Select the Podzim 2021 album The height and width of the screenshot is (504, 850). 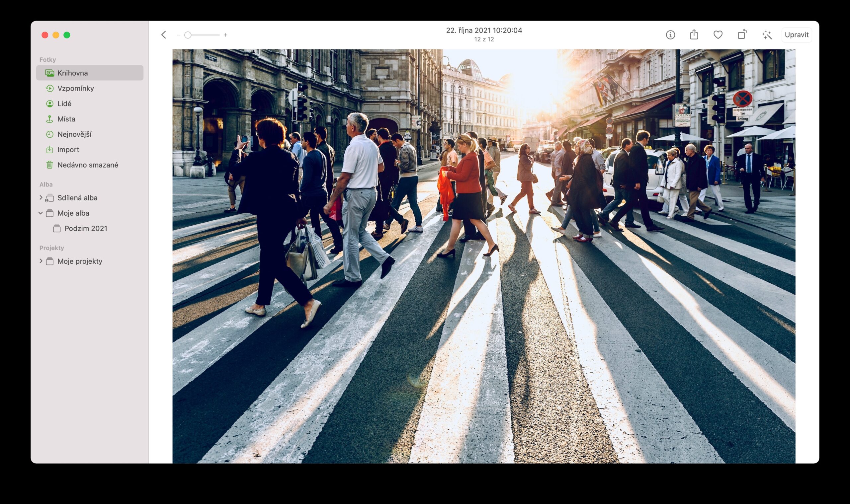(86, 229)
